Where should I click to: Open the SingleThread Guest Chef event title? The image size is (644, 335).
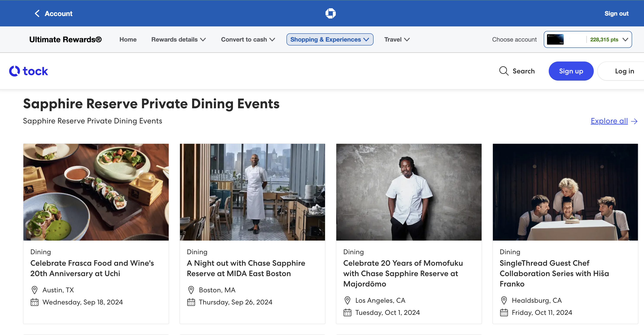554,273
